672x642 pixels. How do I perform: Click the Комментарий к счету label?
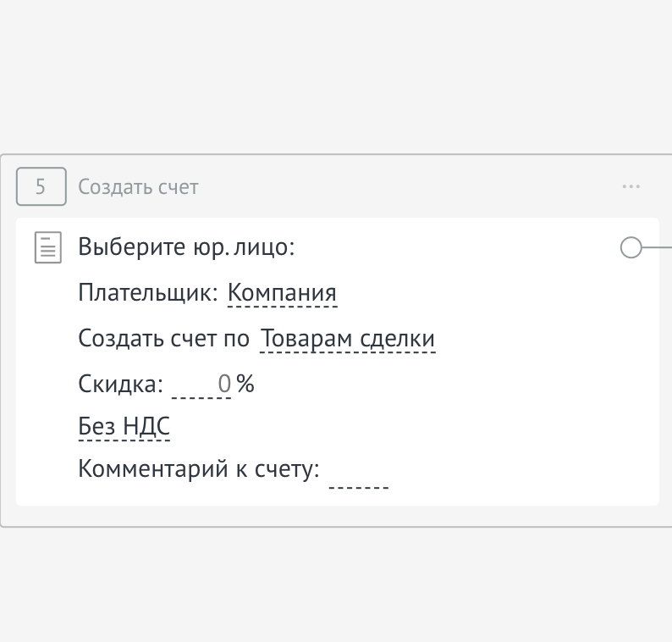click(x=198, y=468)
